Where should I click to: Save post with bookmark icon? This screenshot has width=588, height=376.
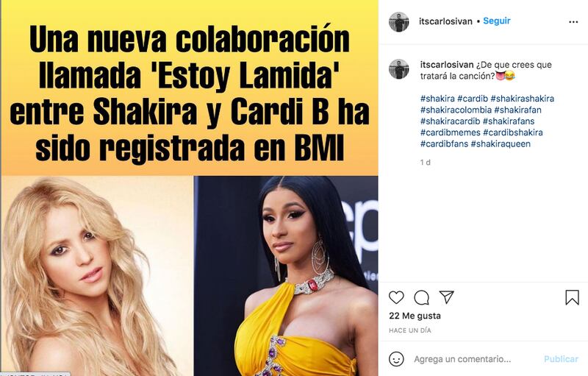(572, 297)
